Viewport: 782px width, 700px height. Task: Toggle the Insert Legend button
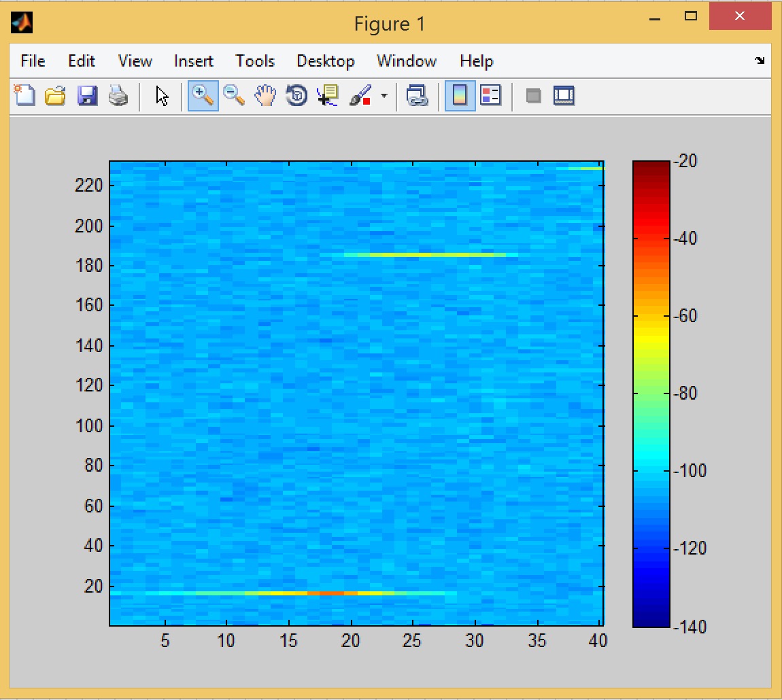point(490,96)
